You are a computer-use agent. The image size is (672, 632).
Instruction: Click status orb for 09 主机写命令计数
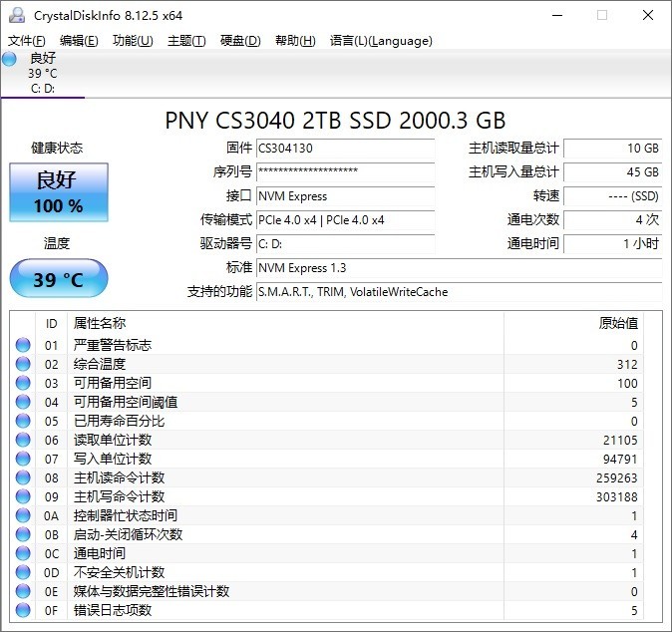click(x=23, y=496)
